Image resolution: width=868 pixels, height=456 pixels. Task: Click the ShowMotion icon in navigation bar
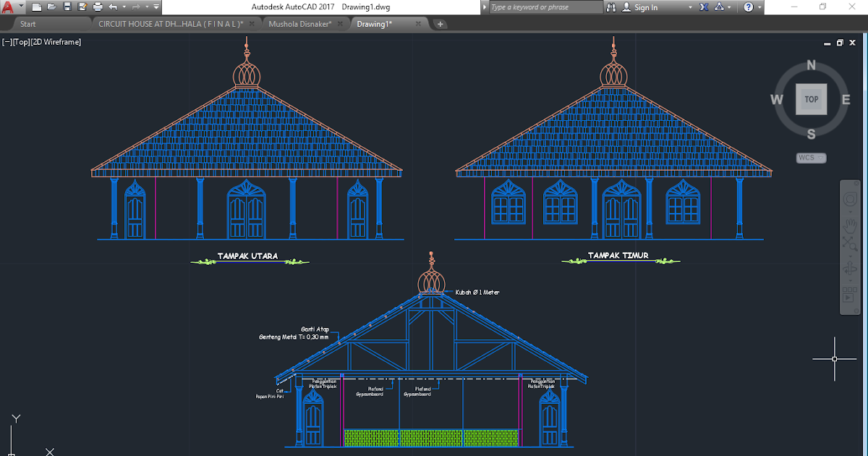click(850, 295)
